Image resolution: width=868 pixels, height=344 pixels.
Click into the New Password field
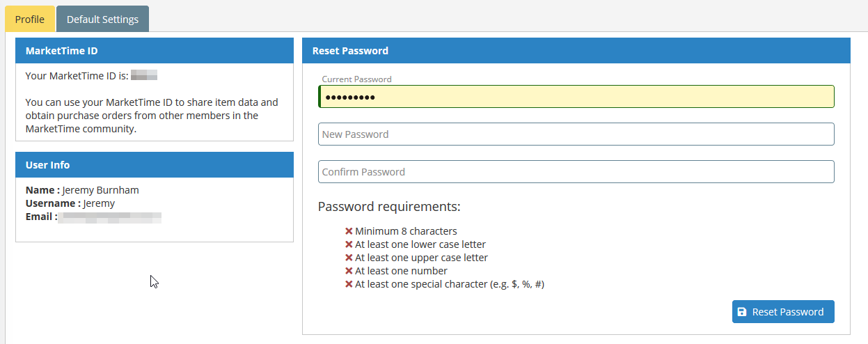[x=576, y=134]
